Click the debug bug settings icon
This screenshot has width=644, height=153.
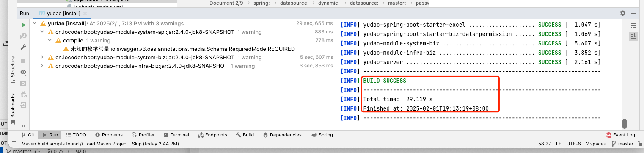coord(23,95)
